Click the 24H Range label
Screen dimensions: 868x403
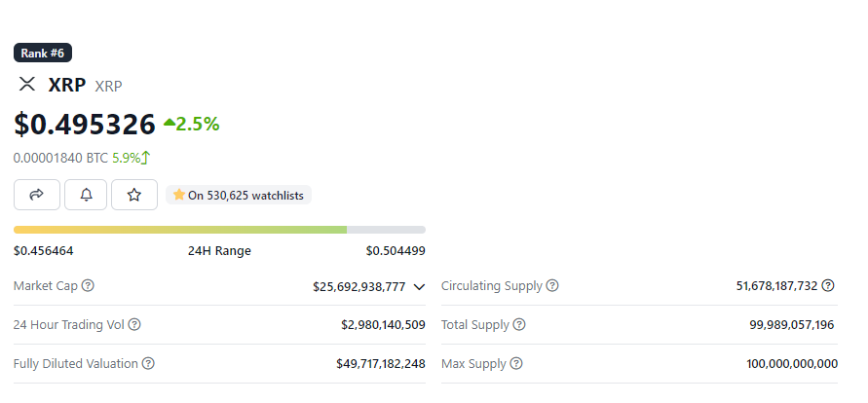(219, 251)
